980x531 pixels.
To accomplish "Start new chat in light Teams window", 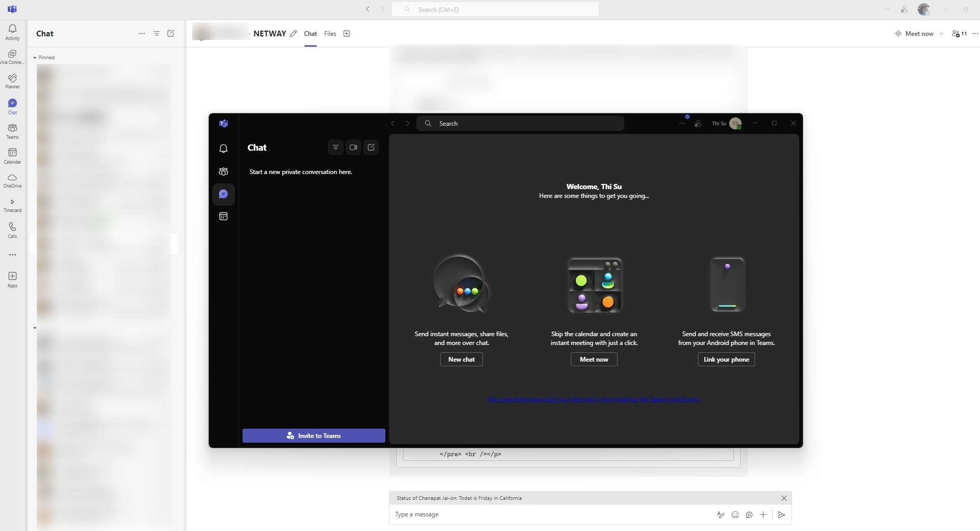I will click(x=171, y=33).
